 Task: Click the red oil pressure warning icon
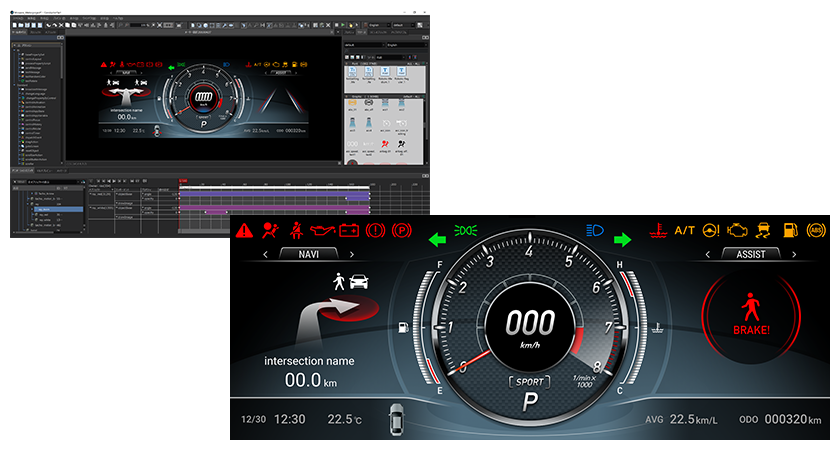322,231
